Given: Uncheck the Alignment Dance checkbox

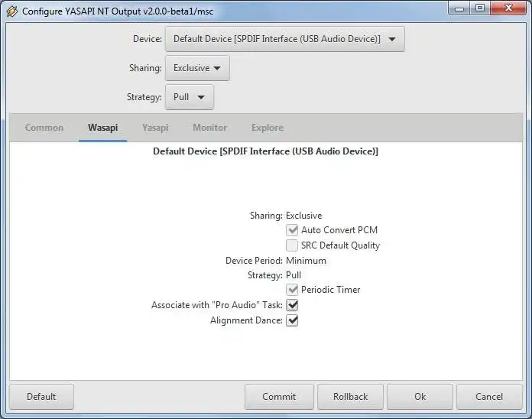Looking at the screenshot, I should point(292,320).
